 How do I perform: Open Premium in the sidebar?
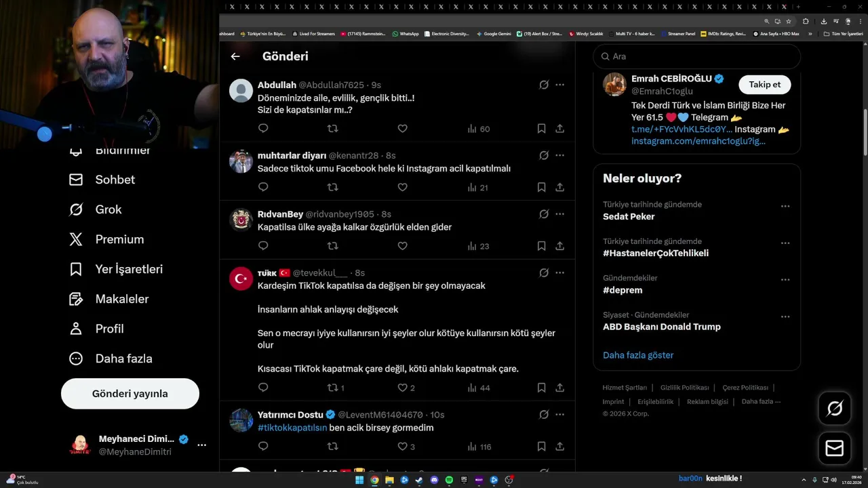click(106, 239)
